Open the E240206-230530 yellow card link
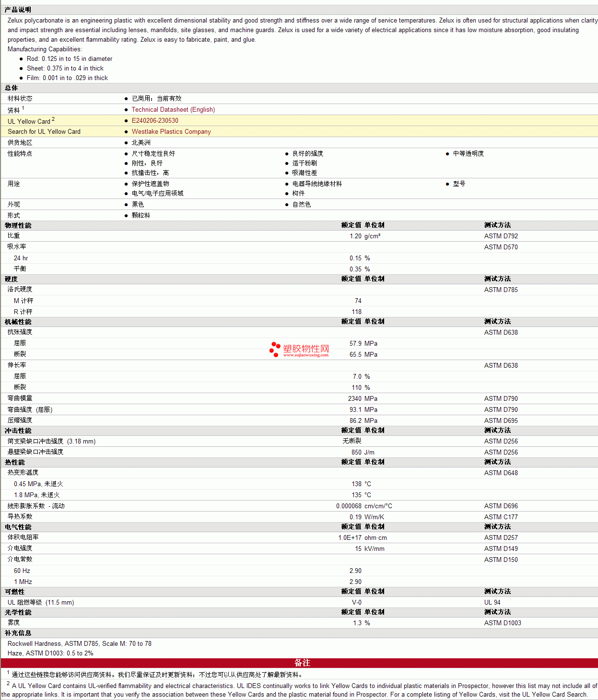The height and width of the screenshot is (700, 598). (x=155, y=121)
